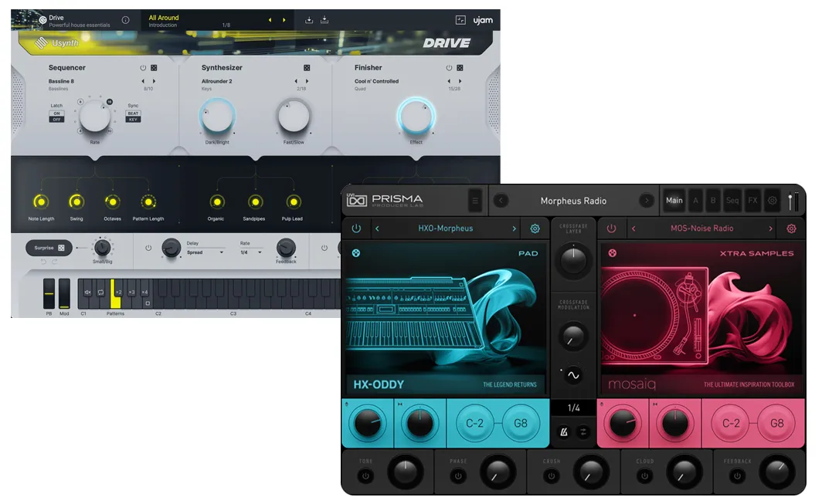Viewport: 822px width, 504px height.
Task: Click the loop pattern key icon
Action: [100, 293]
